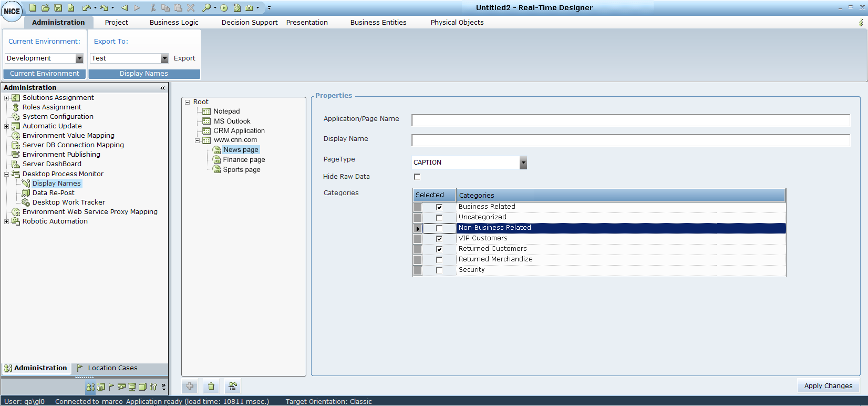This screenshot has height=406, width=868.
Task: Click the green Run play icon
Action: click(x=224, y=8)
